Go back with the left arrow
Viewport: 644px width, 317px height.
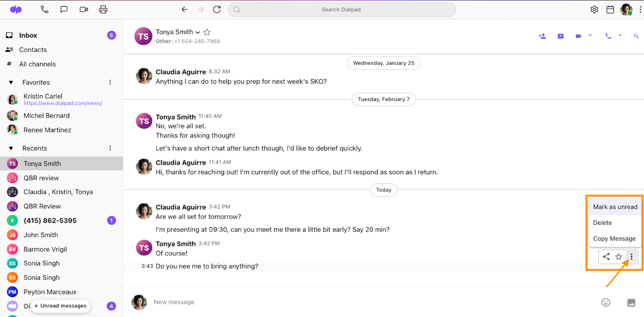tap(185, 10)
